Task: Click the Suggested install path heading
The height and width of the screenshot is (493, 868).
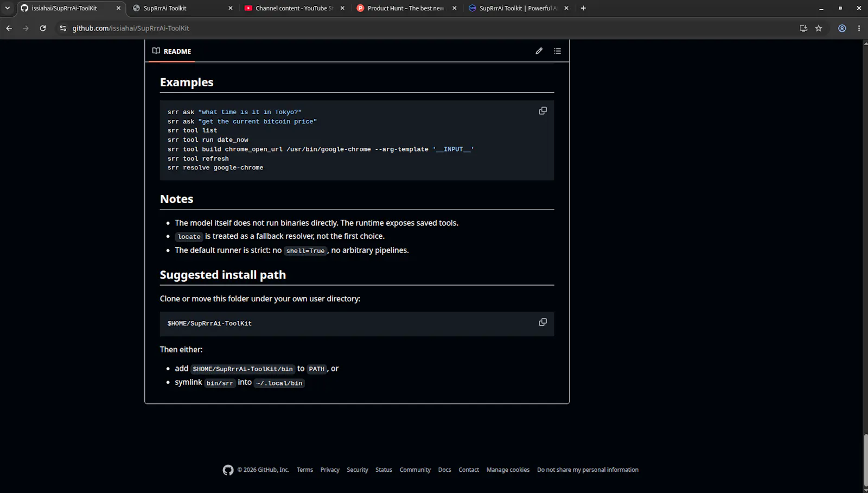Action: point(222,275)
